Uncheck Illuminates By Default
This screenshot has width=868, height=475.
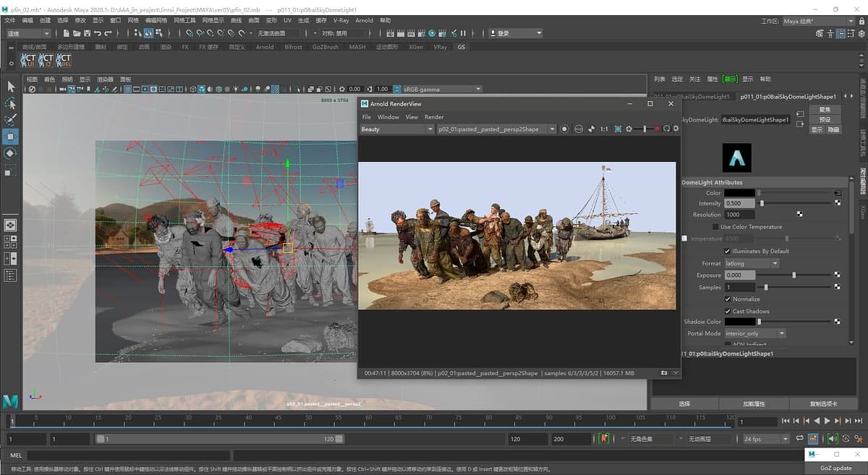coord(727,251)
